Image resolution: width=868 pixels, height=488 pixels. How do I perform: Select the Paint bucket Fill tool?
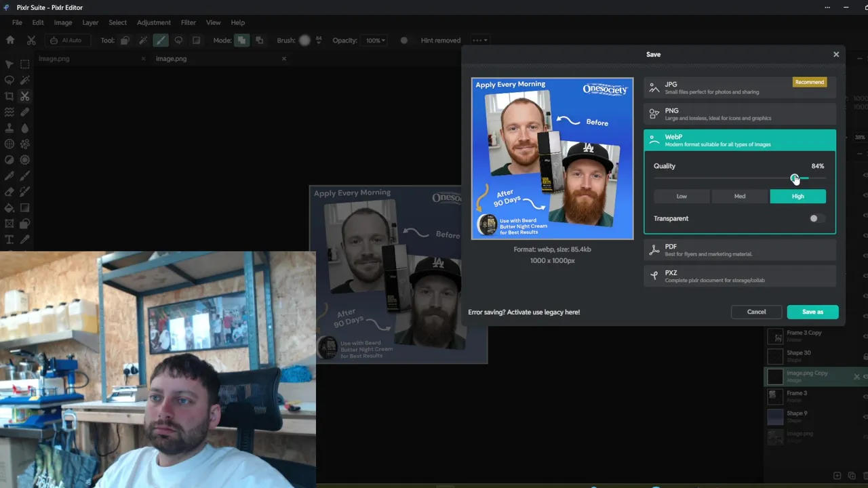click(x=9, y=208)
